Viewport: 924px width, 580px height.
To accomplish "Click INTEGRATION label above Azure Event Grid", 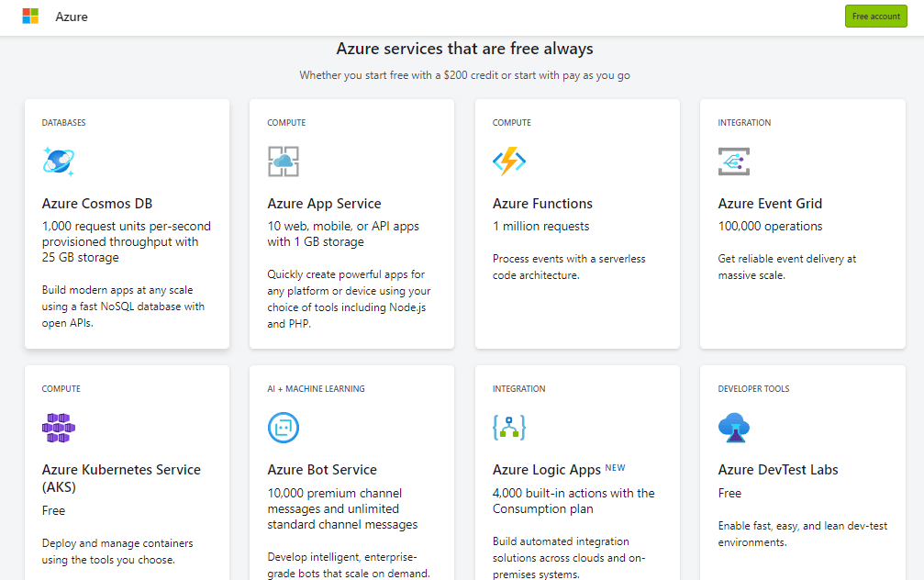I will click(x=744, y=123).
